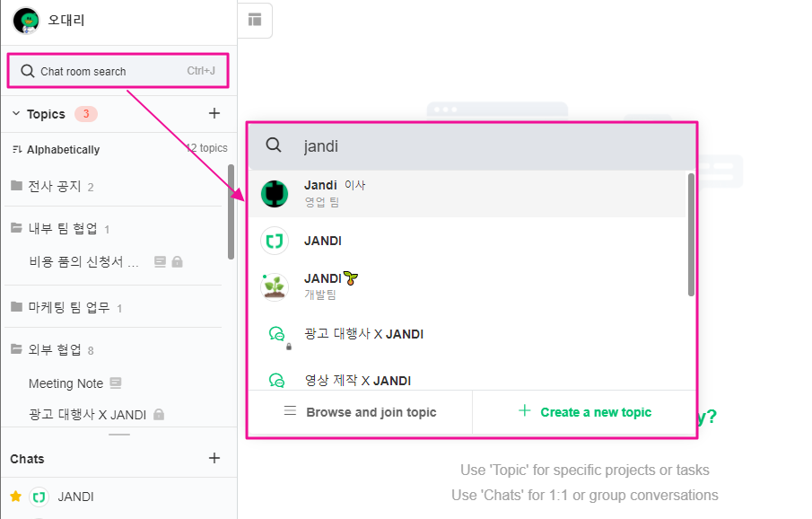
Task: Collapse the Topics section chevron
Action: click(15, 114)
